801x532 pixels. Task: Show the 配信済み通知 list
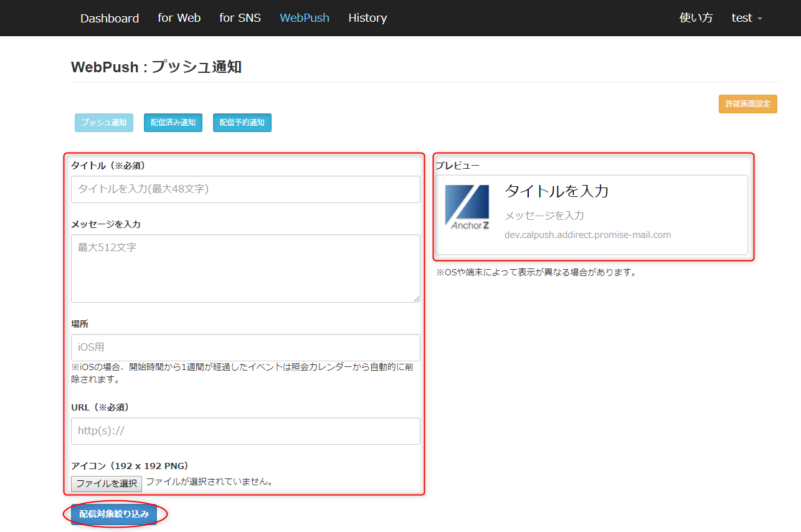(x=173, y=123)
